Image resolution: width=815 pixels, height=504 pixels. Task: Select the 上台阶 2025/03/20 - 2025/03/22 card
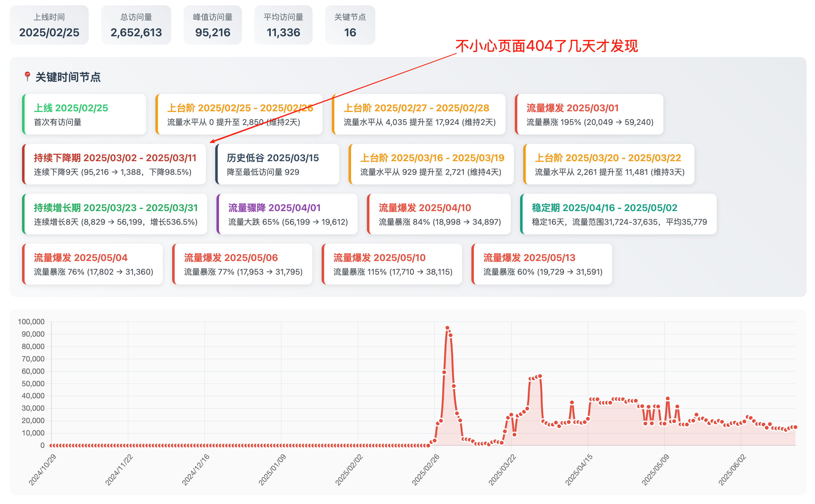(x=609, y=164)
